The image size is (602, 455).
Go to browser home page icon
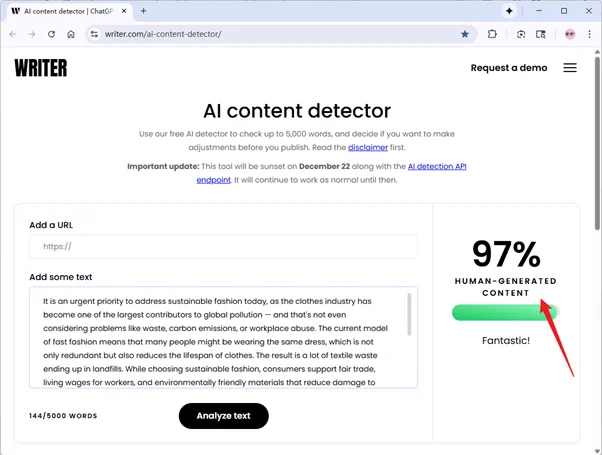click(71, 34)
